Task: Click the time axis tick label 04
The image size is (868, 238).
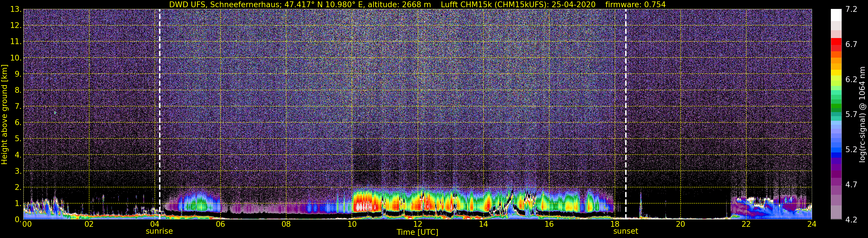Action: point(155,224)
